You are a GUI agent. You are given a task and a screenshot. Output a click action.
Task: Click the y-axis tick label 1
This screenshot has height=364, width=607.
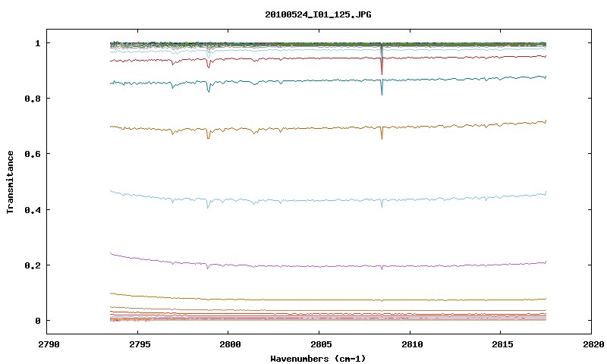click(37, 43)
